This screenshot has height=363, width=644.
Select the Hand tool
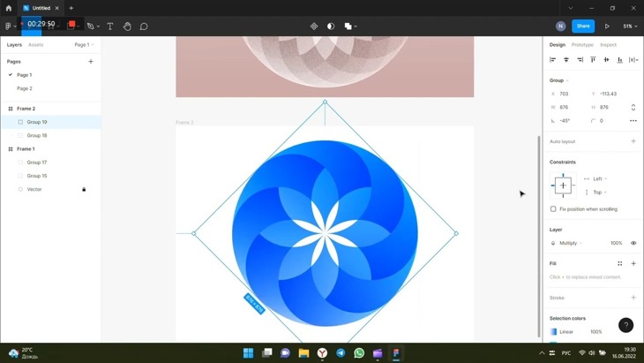click(127, 26)
